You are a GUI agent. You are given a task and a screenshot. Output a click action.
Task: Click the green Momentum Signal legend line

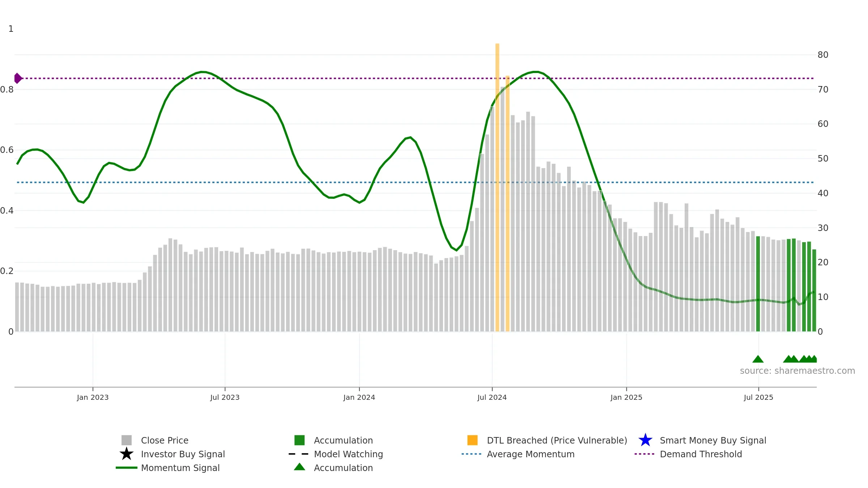pyautogui.click(x=127, y=467)
